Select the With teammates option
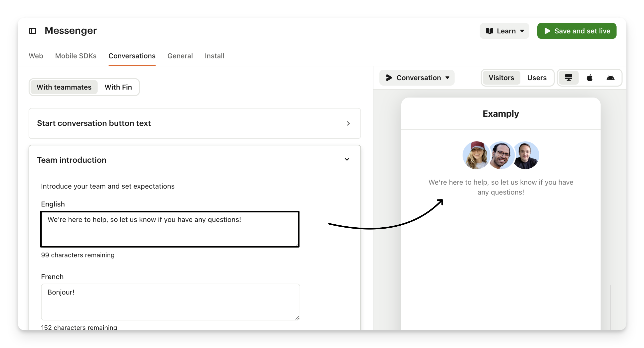Image resolution: width=644 pixels, height=348 pixels. point(64,87)
